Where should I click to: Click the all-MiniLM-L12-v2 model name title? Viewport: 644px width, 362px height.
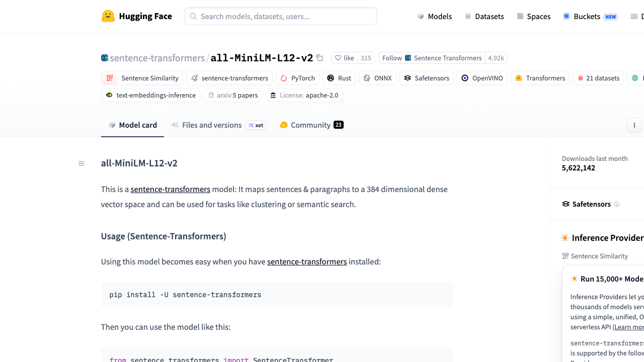coord(262,58)
